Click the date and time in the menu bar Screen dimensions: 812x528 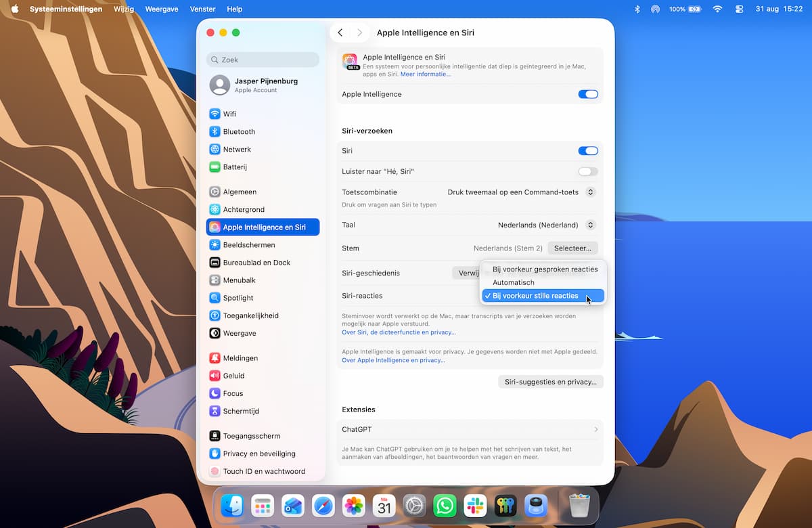coord(777,9)
